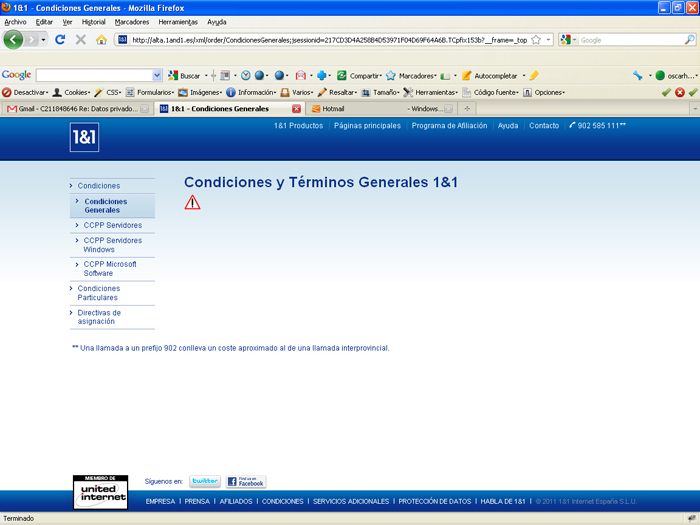Open Páginas principales link
The width and height of the screenshot is (700, 525).
coord(367,126)
